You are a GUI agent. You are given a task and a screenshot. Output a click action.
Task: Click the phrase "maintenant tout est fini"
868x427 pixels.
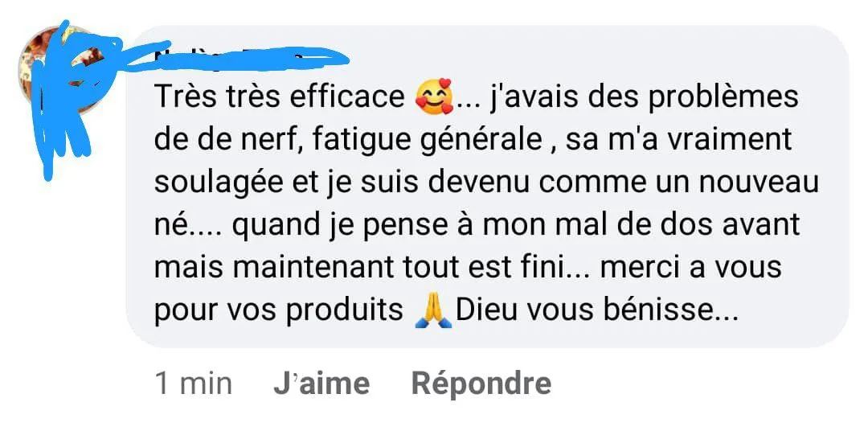[397, 268]
